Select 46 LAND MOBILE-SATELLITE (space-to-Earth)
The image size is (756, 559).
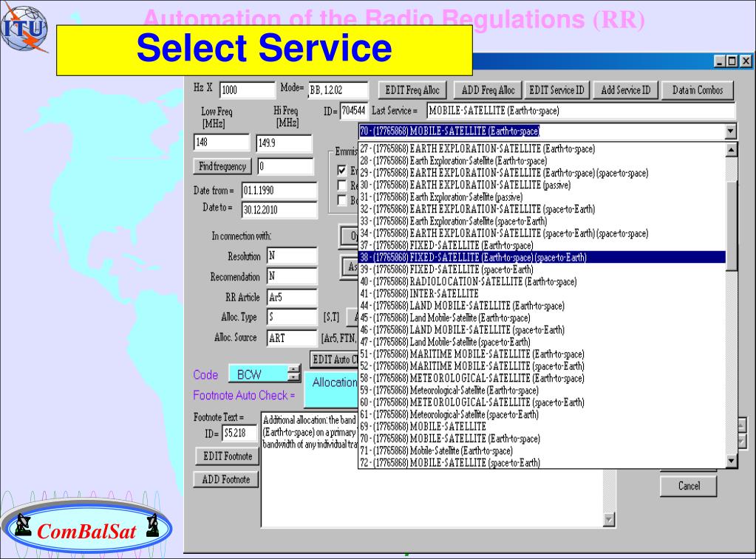pyautogui.click(x=542, y=330)
